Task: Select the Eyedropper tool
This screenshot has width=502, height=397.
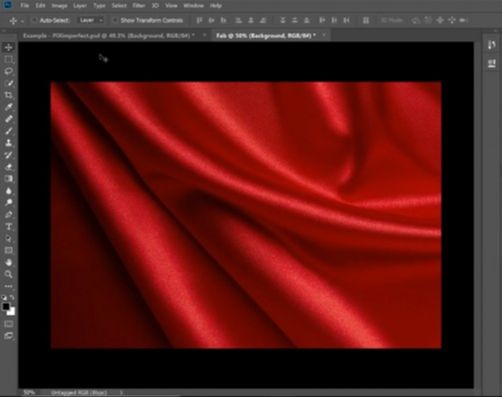Action: click(9, 107)
